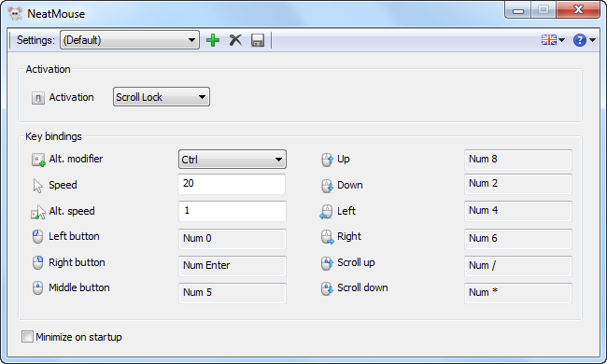Screen dimensions: 607x364
Task: Minimize the NeatMouse window
Action: [x=518, y=10]
